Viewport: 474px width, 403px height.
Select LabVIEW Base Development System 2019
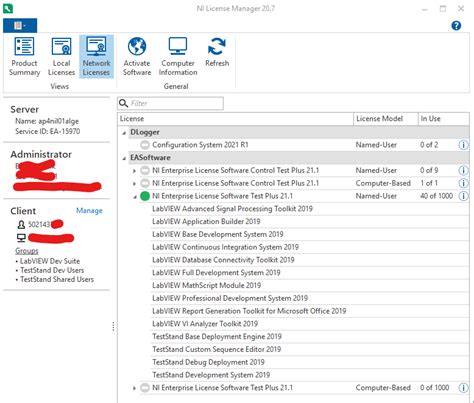(x=218, y=234)
